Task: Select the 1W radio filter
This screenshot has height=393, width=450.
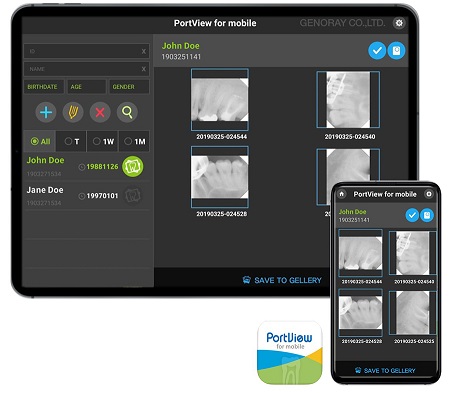Action: 103,141
